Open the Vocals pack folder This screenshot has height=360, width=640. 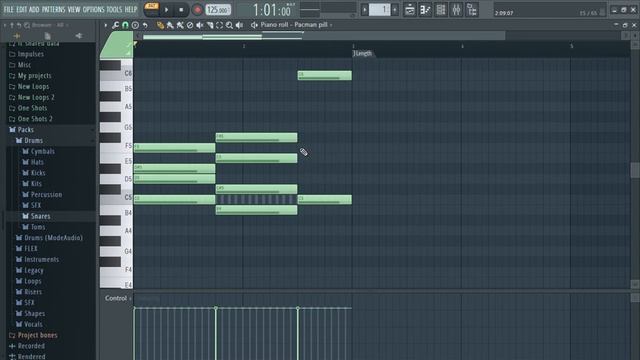(33, 324)
